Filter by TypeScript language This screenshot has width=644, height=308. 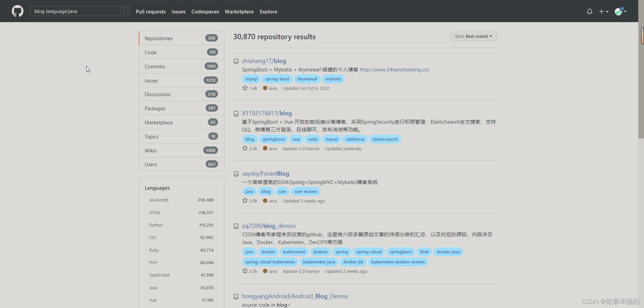point(181,275)
